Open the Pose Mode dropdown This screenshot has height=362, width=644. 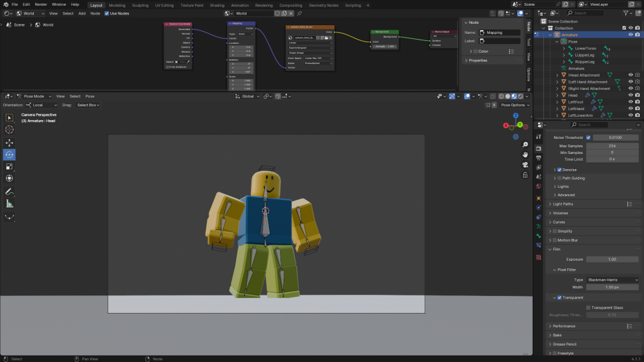pos(34,96)
